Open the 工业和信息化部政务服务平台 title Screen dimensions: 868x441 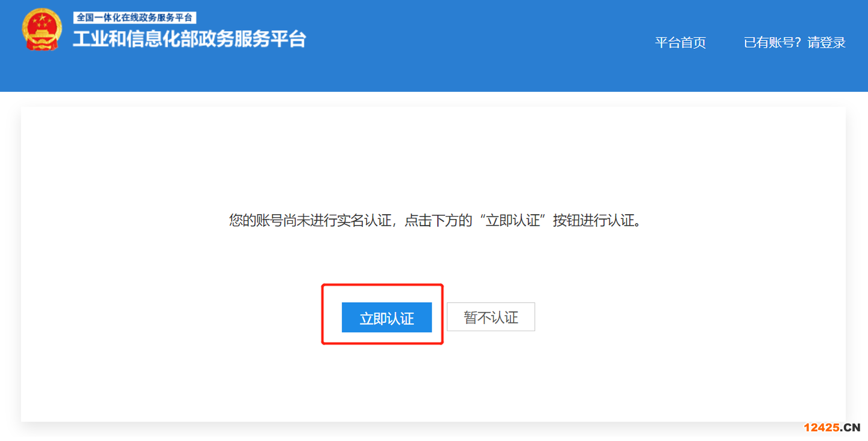pyautogui.click(x=189, y=39)
